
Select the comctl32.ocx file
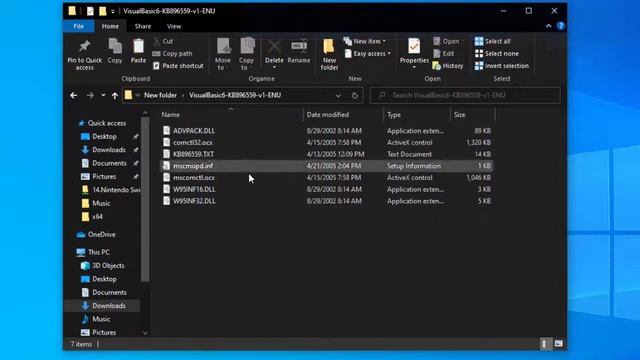tap(193, 142)
